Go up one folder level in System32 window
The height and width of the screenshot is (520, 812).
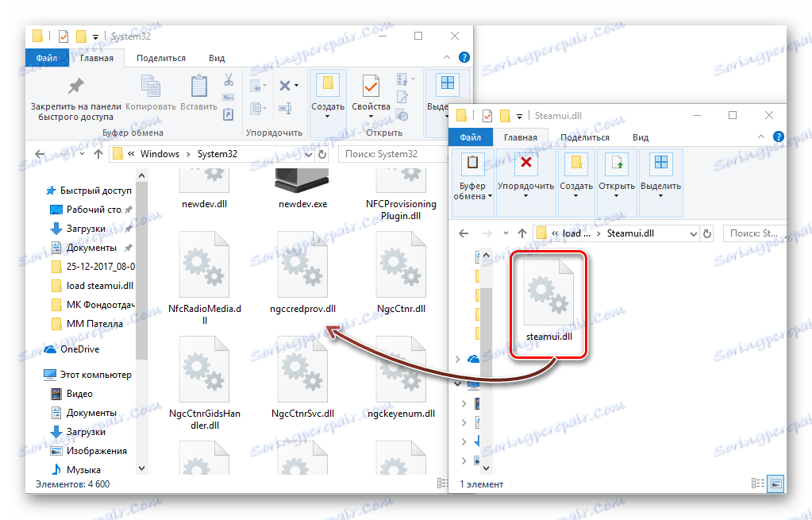tap(98, 154)
